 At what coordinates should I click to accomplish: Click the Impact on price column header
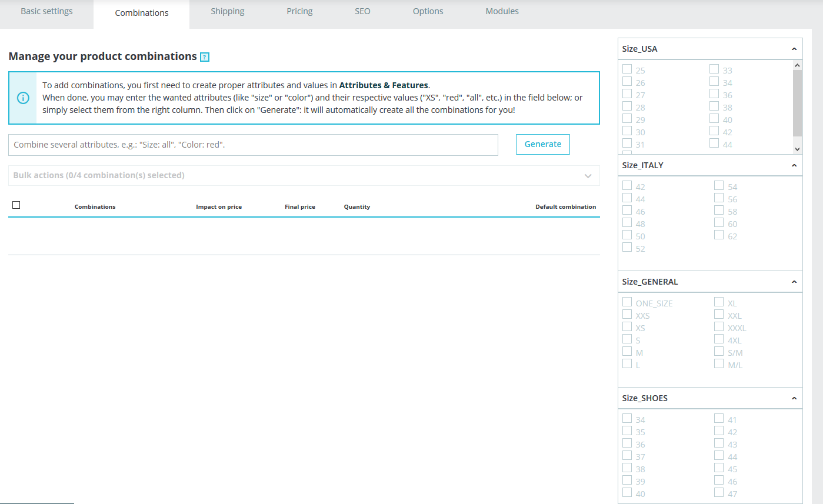[219, 207]
